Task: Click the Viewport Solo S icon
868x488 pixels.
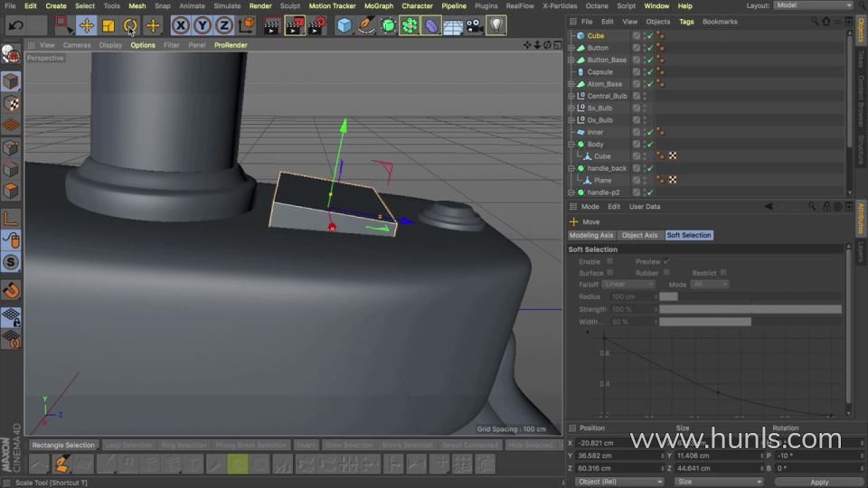Action: (x=11, y=262)
